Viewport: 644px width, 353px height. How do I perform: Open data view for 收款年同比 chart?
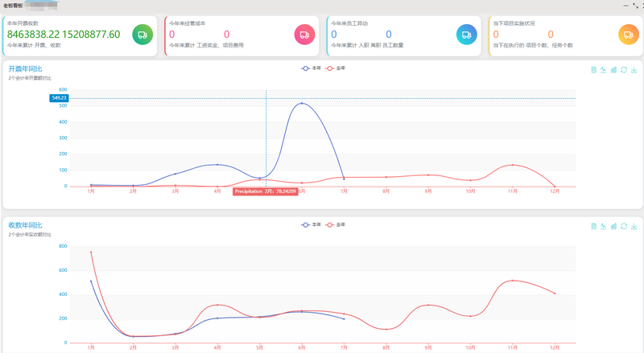point(593,226)
